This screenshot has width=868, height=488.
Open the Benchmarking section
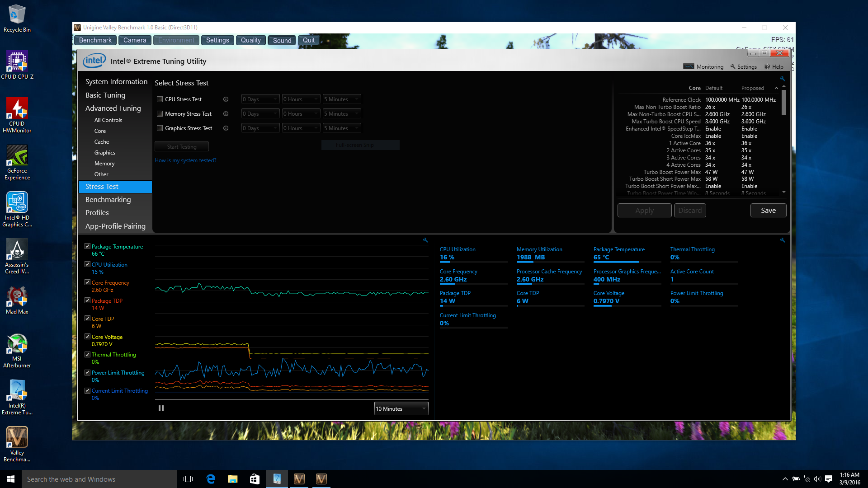[108, 200]
